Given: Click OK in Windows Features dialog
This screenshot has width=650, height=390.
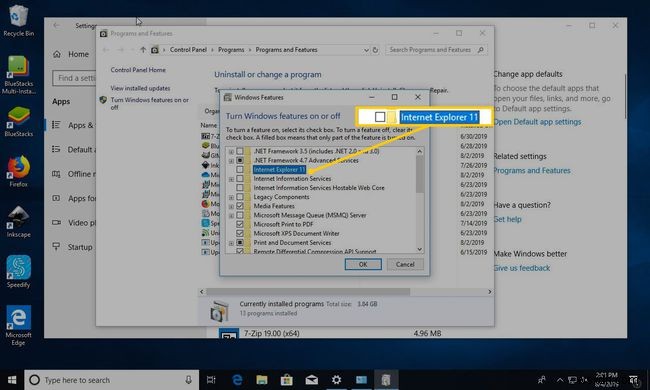Looking at the screenshot, I should (363, 264).
